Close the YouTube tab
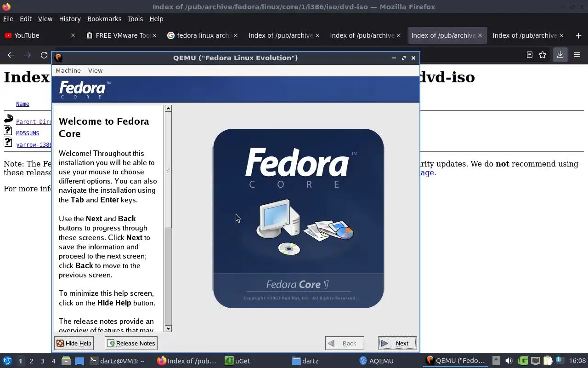Screen dimensions: 588x368 73,35
